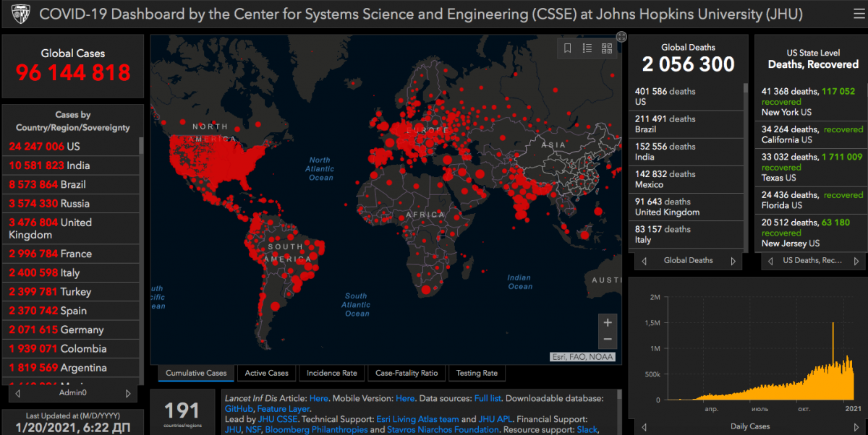Show the map legend list icon

587,48
